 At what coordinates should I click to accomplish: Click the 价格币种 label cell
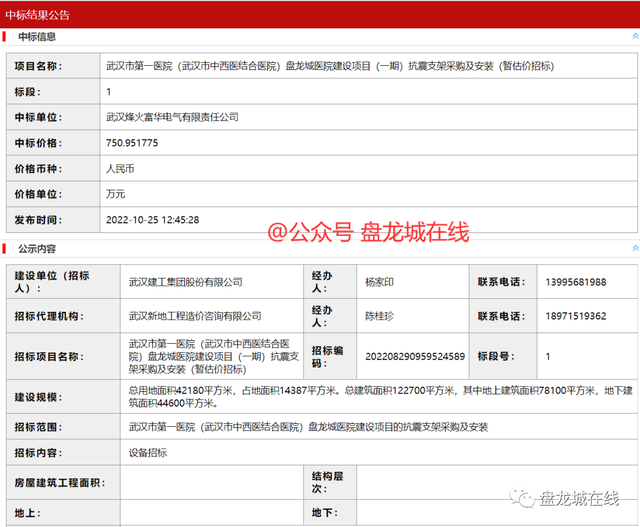(53, 169)
